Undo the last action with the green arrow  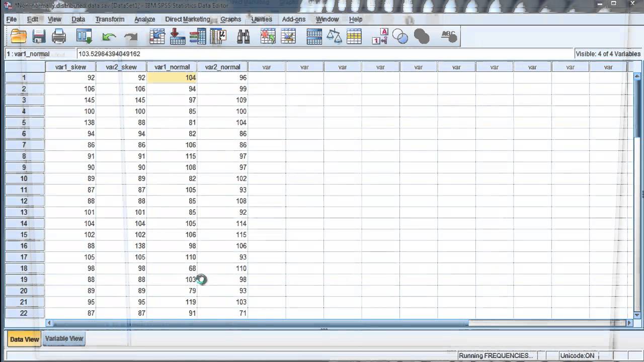click(109, 37)
